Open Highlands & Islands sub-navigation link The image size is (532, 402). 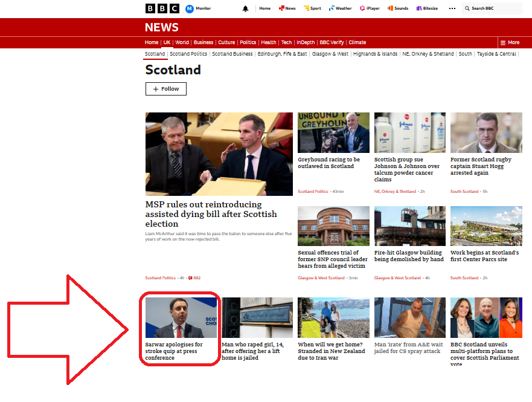coord(375,54)
